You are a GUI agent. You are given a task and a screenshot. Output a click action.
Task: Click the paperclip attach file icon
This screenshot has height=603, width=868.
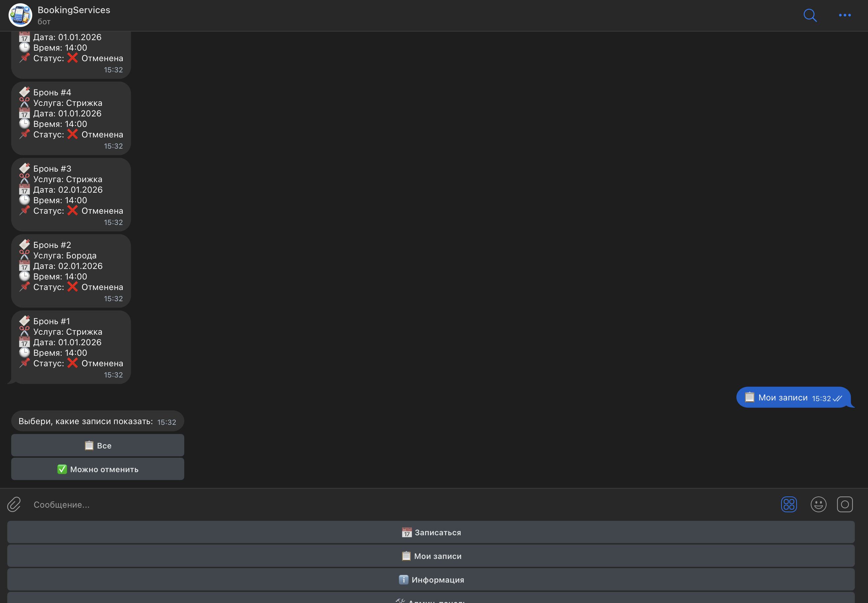pos(14,504)
